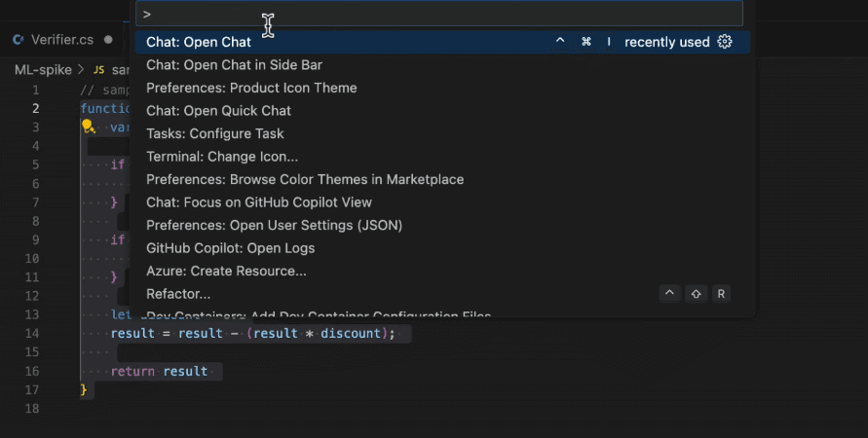Select 'Tasks: Configure Task'
This screenshot has height=438, width=868.
tap(442, 133)
